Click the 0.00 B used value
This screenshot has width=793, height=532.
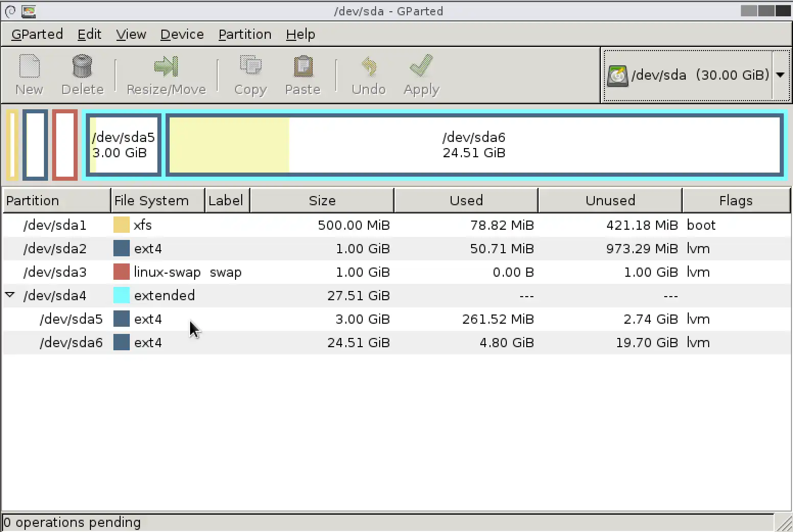coord(514,272)
